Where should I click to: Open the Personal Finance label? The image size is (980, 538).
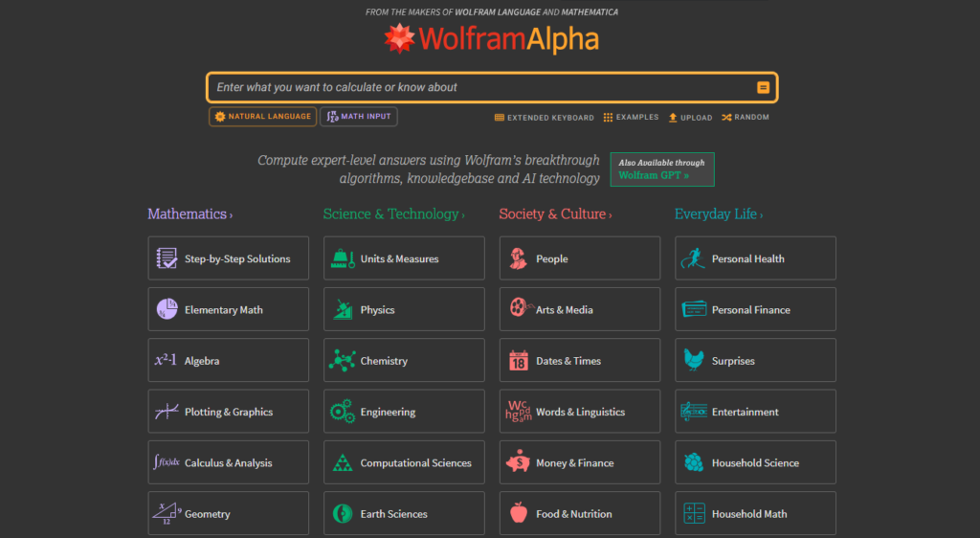750,310
